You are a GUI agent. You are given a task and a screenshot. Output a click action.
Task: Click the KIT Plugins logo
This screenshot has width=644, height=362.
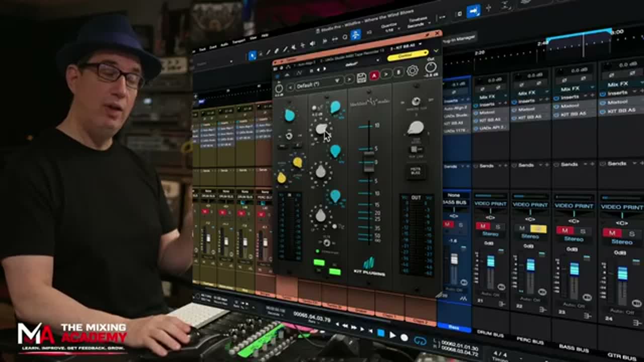tap(369, 266)
